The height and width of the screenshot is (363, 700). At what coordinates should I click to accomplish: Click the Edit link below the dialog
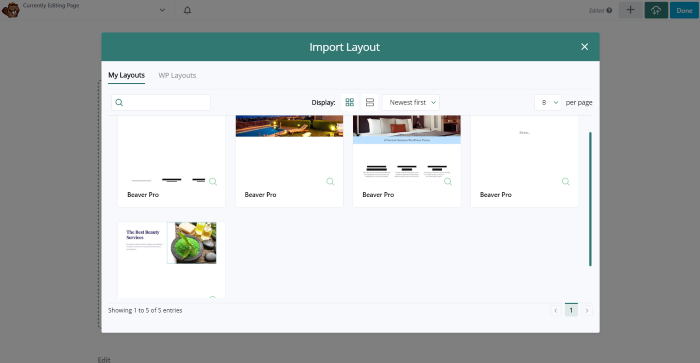[104, 359]
